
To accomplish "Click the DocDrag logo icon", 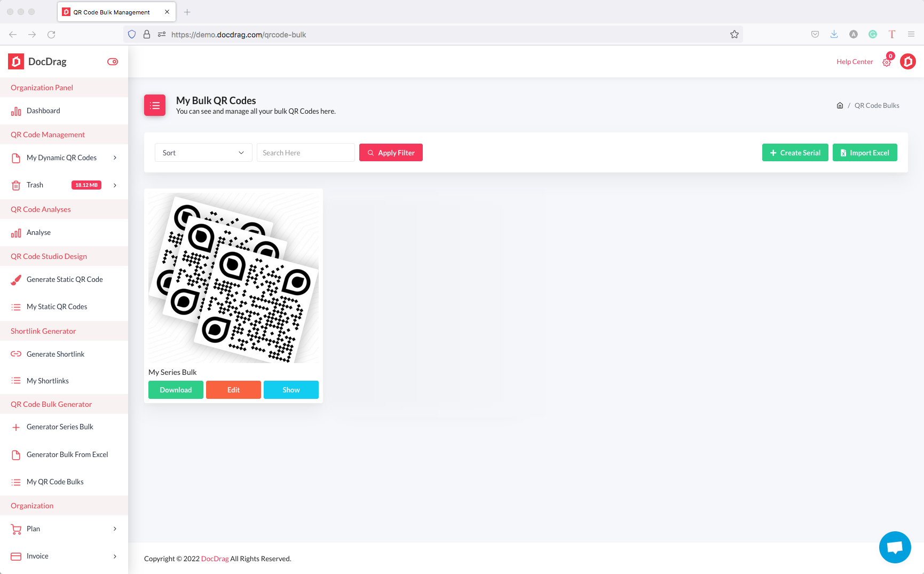I will point(16,62).
